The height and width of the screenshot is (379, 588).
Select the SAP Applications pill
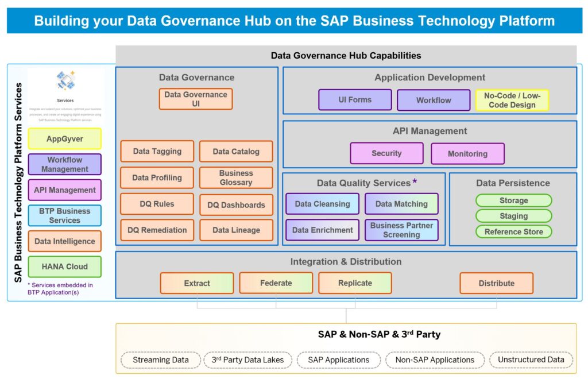339,360
